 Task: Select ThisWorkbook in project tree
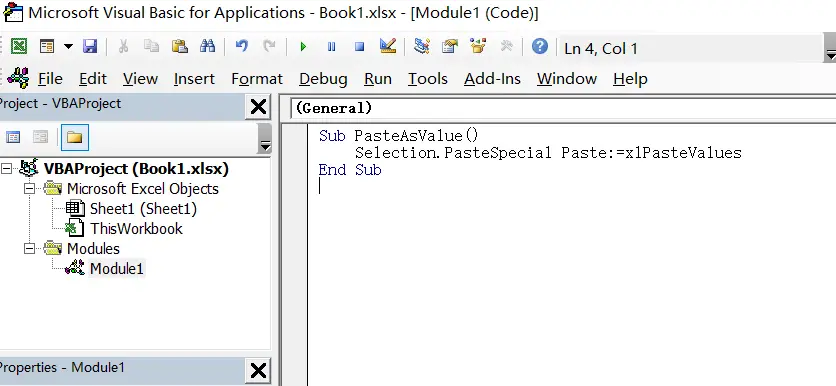(136, 229)
